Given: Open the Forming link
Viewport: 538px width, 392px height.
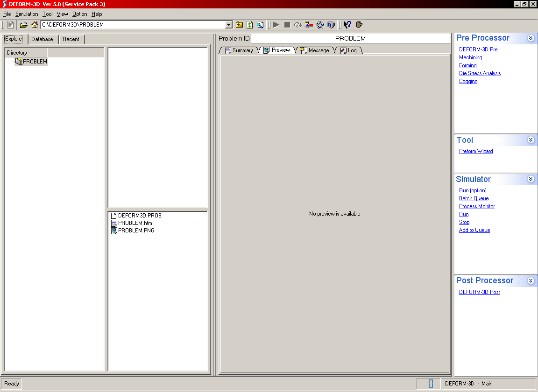Looking at the screenshot, I should (x=467, y=65).
